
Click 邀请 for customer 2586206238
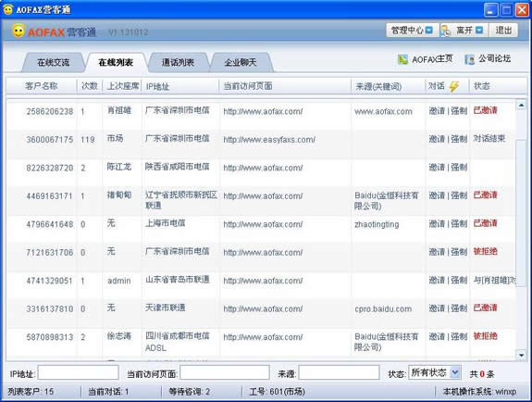point(437,111)
